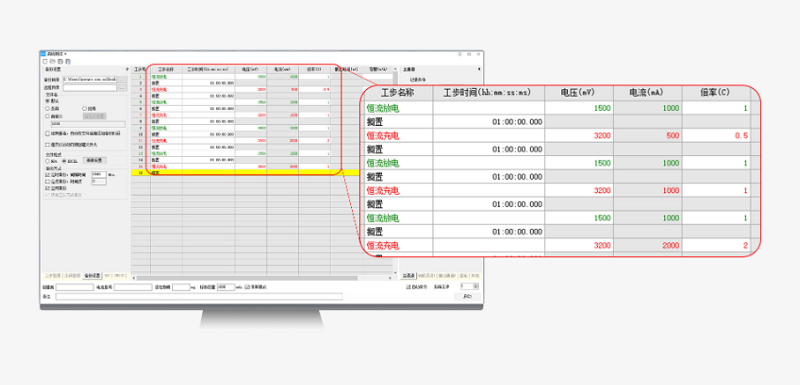Click browse button beside backup directory path
Image resolution: width=800 pixels, height=385 pixels.
point(122,80)
